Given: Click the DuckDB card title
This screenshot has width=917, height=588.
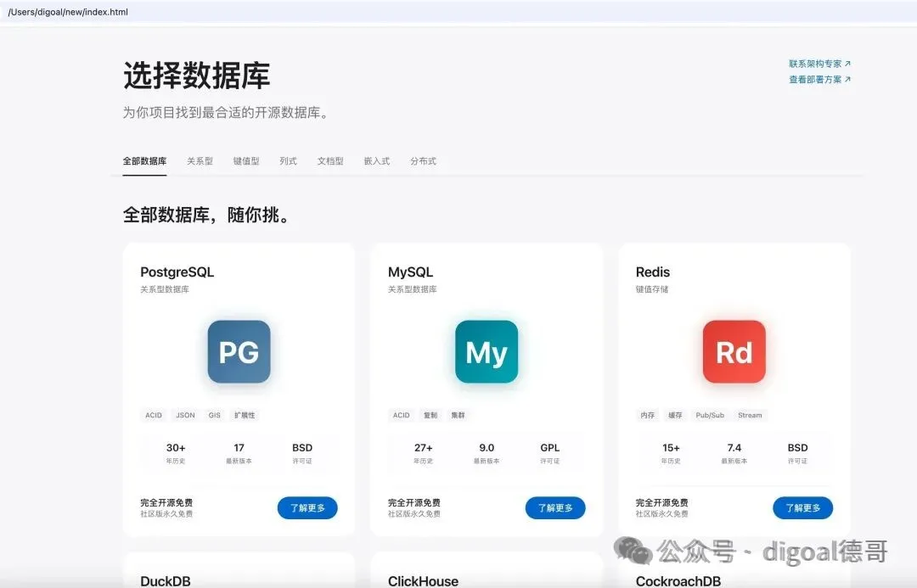Looking at the screenshot, I should pos(166,581).
